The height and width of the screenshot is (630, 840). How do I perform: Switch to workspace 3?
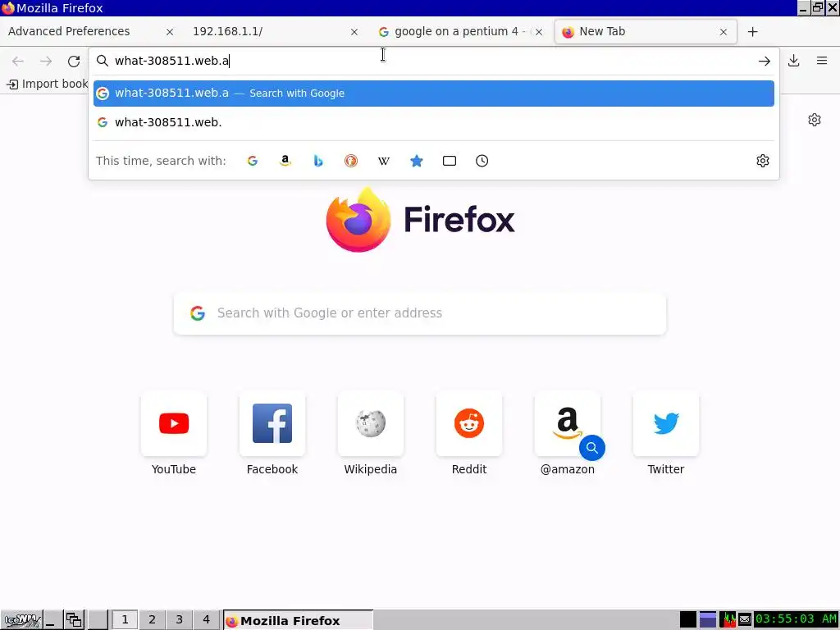pos(179,620)
